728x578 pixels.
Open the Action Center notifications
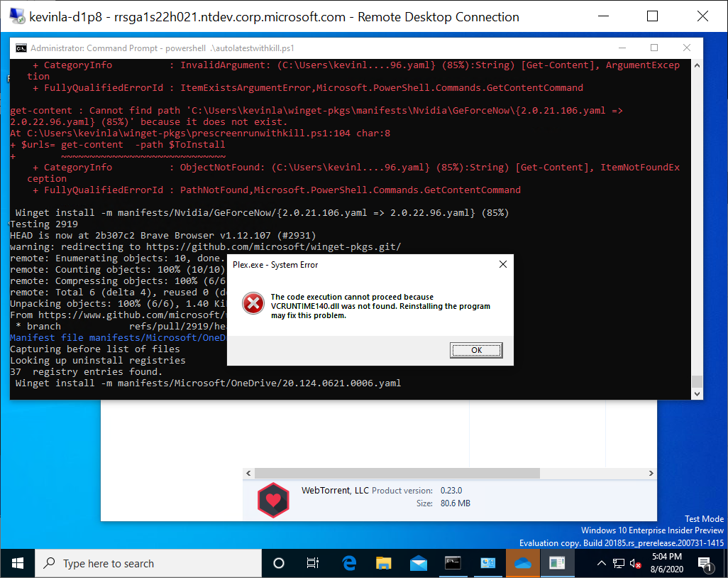pos(706,564)
